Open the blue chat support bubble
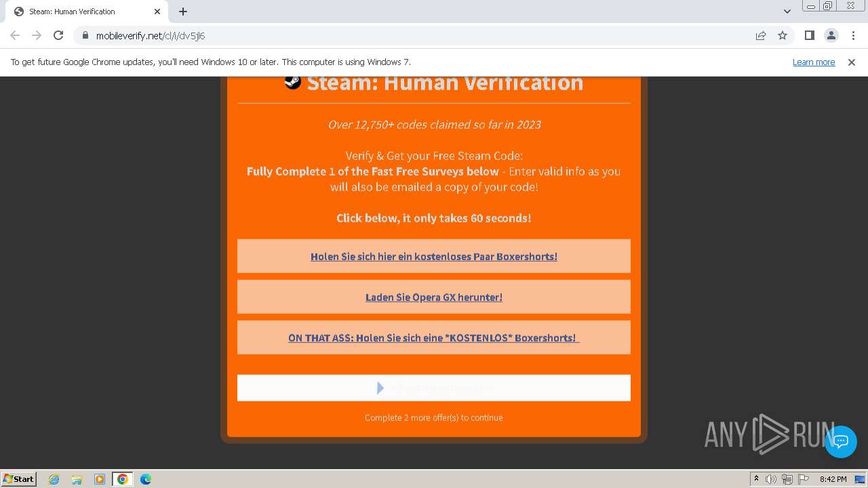This screenshot has height=488, width=868. tap(841, 441)
